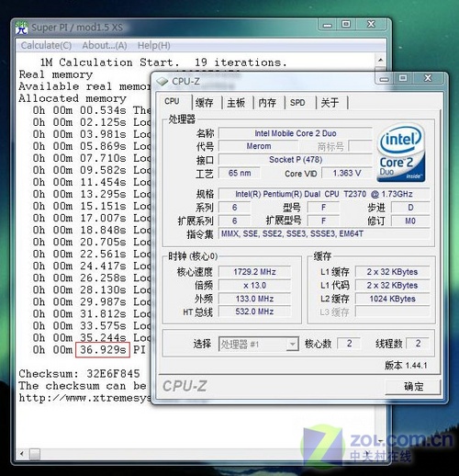459x476 pixels.
Task: Click the Intel Core 2 Duo logo
Action: 400,153
